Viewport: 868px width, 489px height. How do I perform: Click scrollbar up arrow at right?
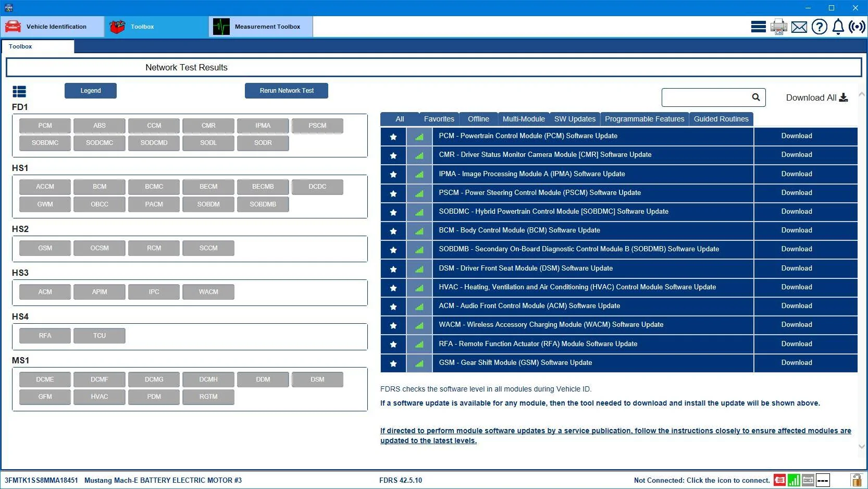tap(862, 94)
